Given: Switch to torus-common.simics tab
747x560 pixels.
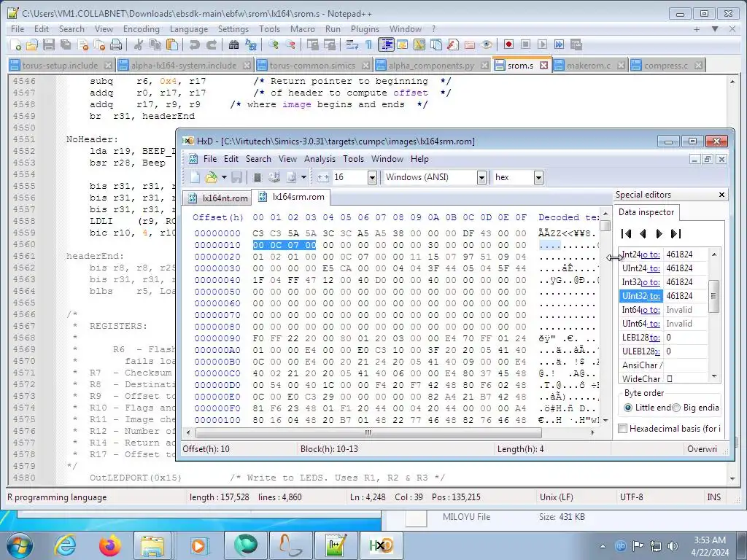Looking at the screenshot, I should (x=312, y=65).
